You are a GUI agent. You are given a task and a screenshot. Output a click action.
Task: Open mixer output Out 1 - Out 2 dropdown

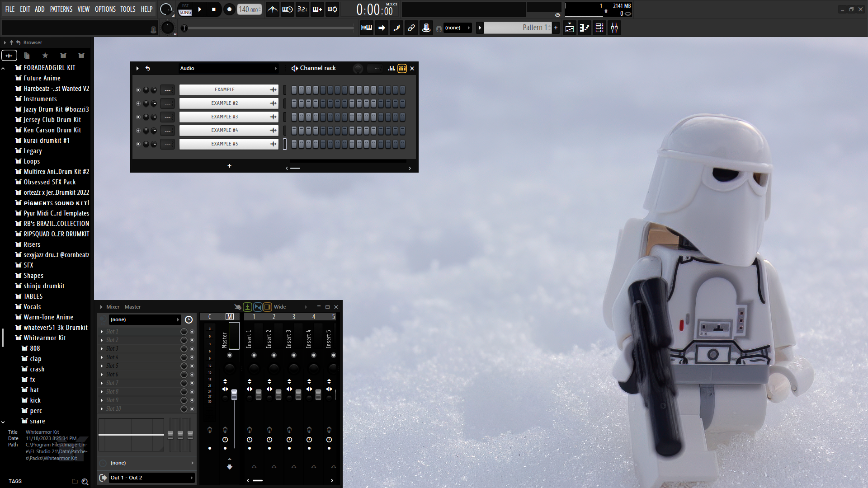(x=152, y=478)
